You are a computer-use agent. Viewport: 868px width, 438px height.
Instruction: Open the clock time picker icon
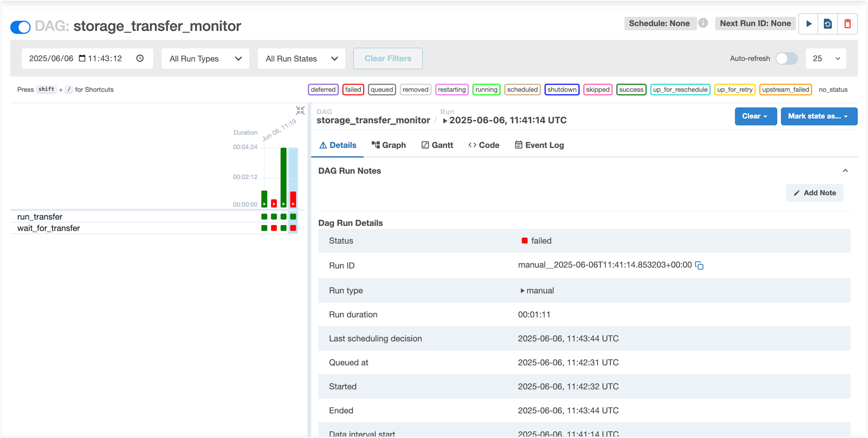(x=140, y=58)
